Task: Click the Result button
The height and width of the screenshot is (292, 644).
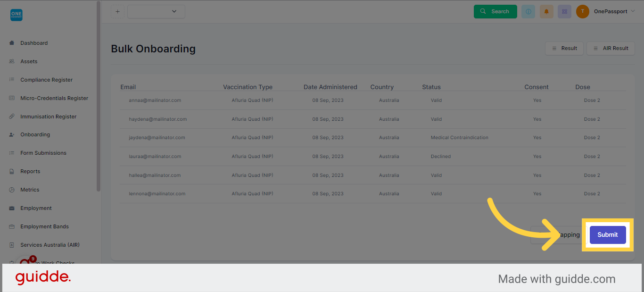Action: [564, 48]
